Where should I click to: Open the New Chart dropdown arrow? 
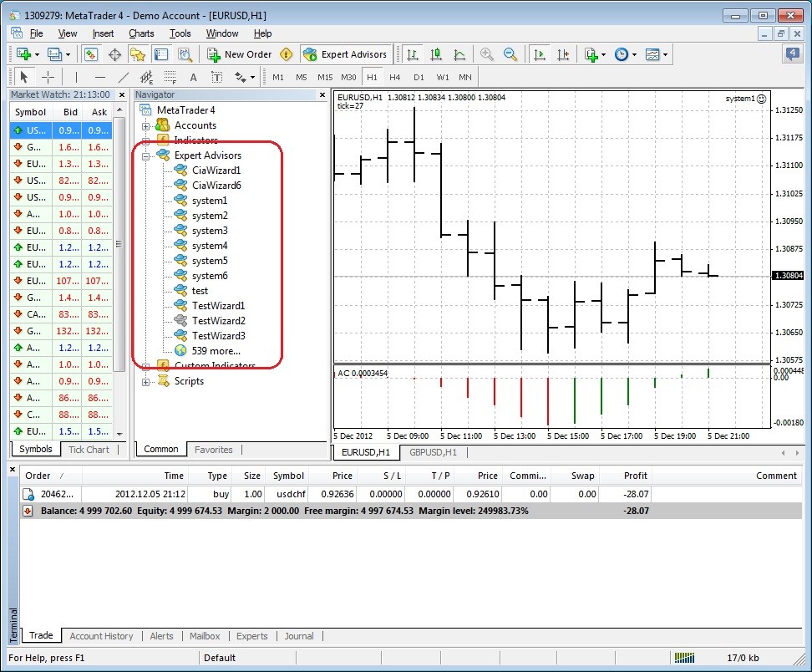(37, 55)
